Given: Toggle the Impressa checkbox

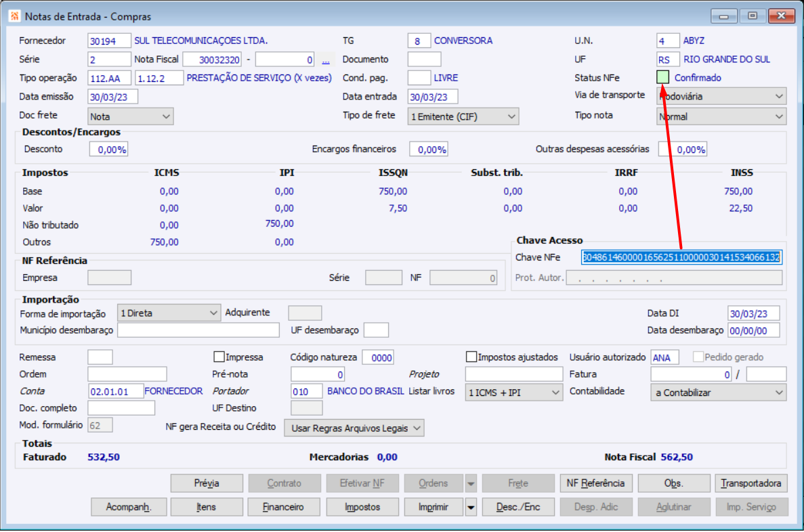Looking at the screenshot, I should pyautogui.click(x=219, y=357).
